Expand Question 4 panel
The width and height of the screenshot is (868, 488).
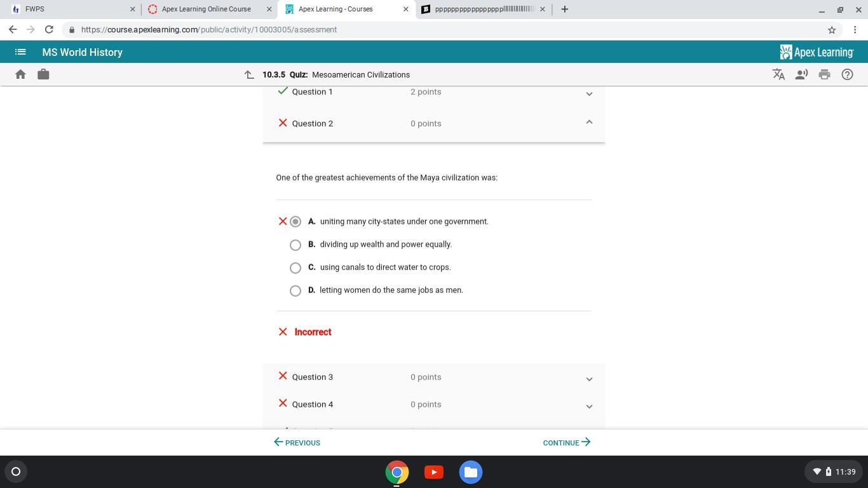[x=589, y=406]
